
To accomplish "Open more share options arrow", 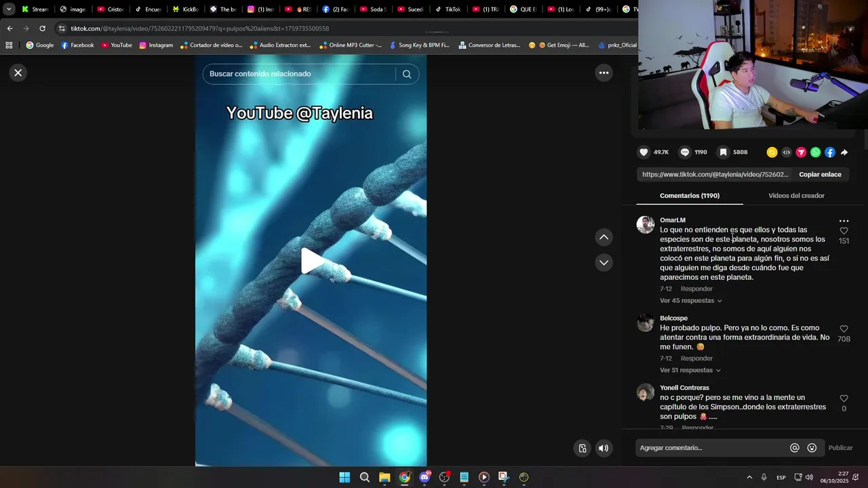I will click(x=844, y=152).
